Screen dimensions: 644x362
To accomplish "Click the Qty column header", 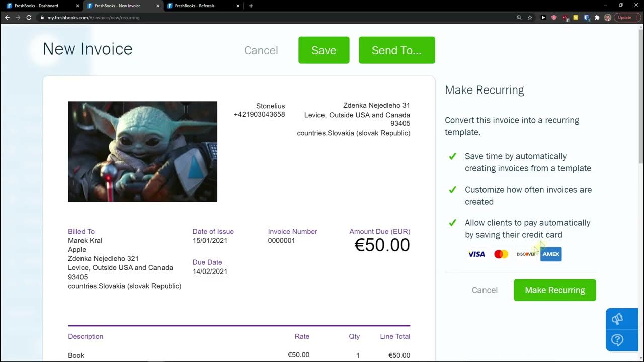I will (354, 337).
